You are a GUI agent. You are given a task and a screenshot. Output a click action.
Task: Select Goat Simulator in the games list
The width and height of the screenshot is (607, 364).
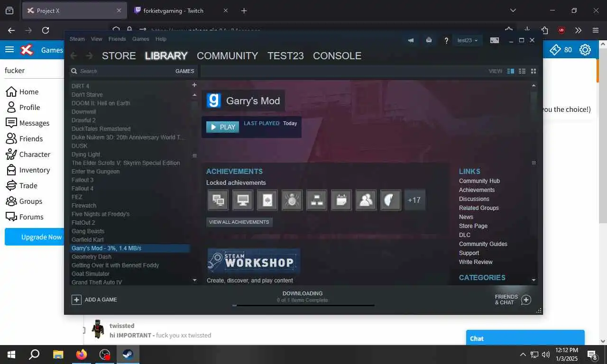click(x=91, y=274)
